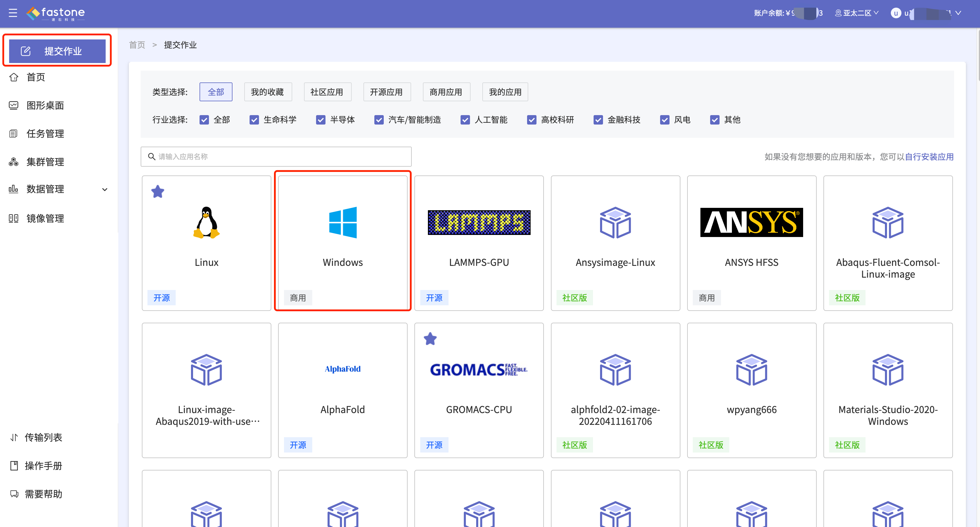This screenshot has width=980, height=527.
Task: Click the 商用 tag on ANSYS HFSS
Action: coord(707,298)
